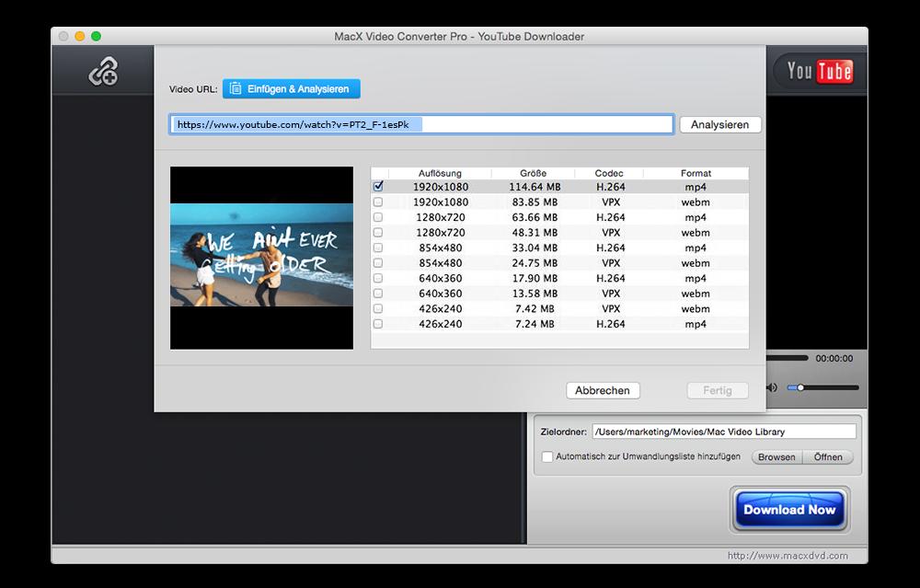Check the 640x360 webm 13.58 MB checkbox
This screenshot has width=920, height=588.
click(x=378, y=294)
